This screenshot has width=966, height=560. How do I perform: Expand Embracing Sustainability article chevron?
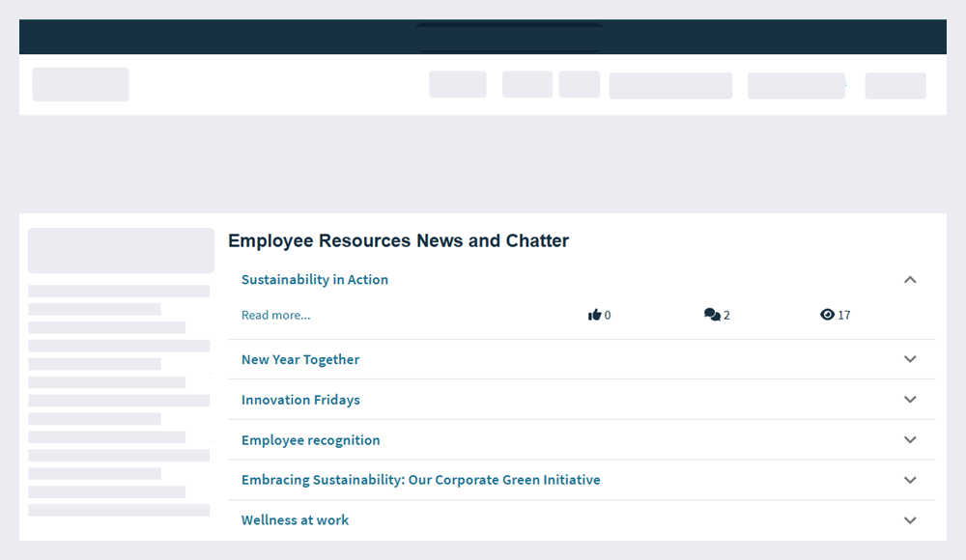click(910, 480)
